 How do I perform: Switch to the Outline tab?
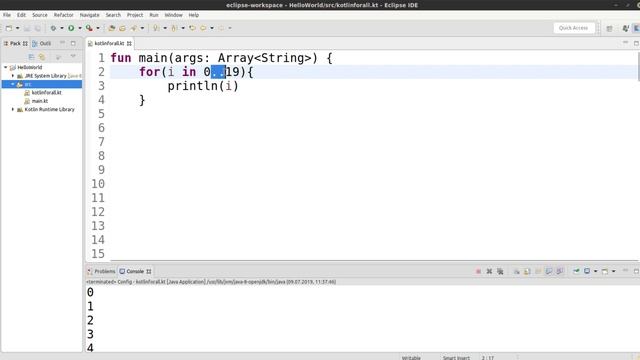coord(42,43)
